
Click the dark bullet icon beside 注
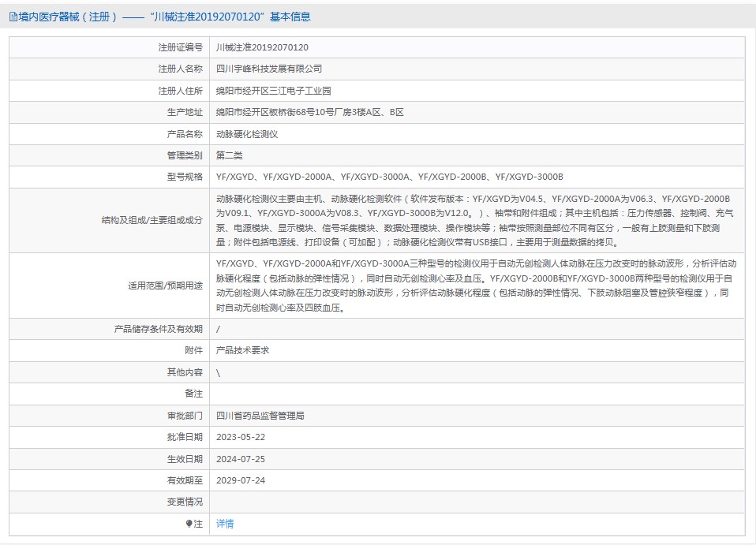189,523
